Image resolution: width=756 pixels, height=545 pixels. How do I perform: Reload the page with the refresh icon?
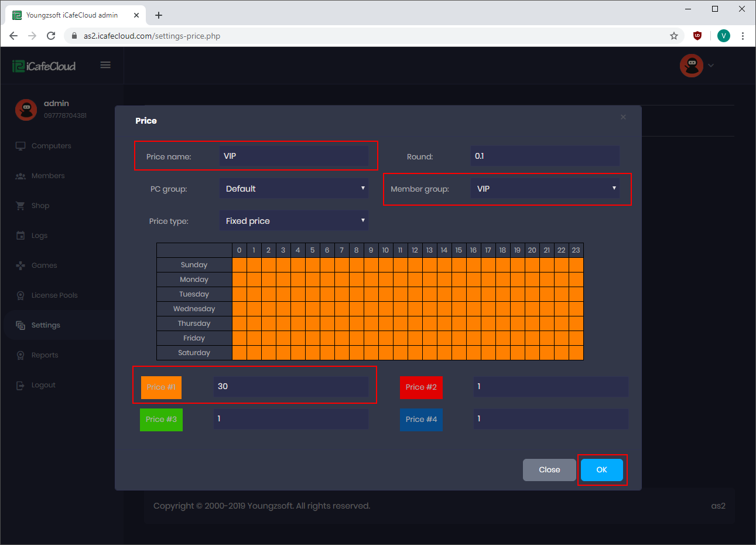(x=51, y=36)
